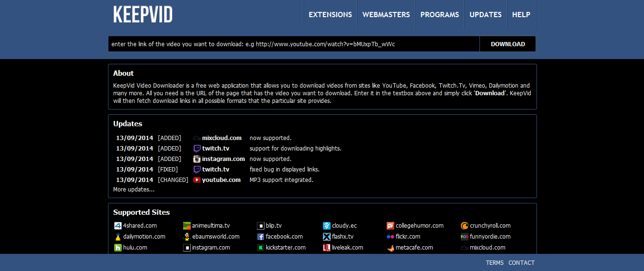Image resolution: width=644 pixels, height=271 pixels.
Task: Click the flashx.tv X icon
Action: [x=327, y=237]
